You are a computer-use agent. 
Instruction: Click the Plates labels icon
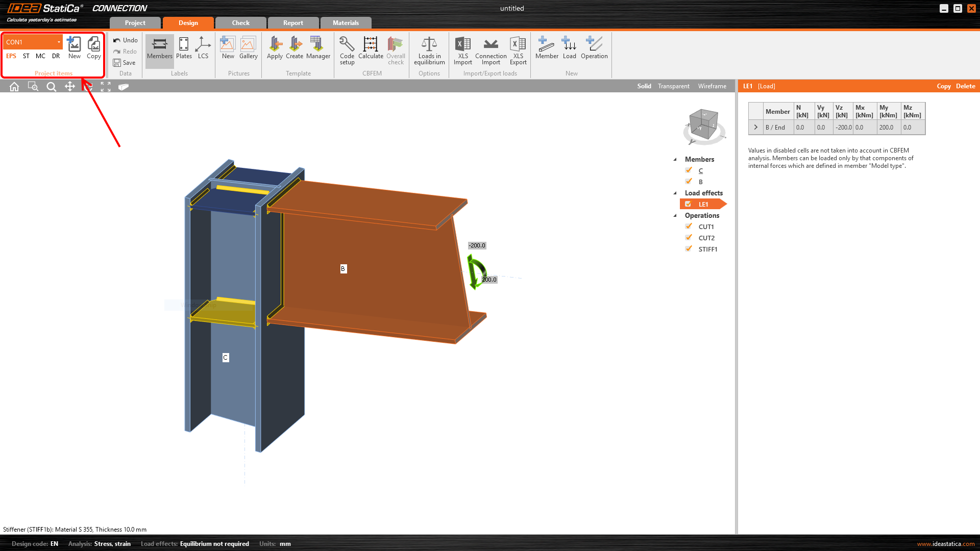tap(184, 44)
